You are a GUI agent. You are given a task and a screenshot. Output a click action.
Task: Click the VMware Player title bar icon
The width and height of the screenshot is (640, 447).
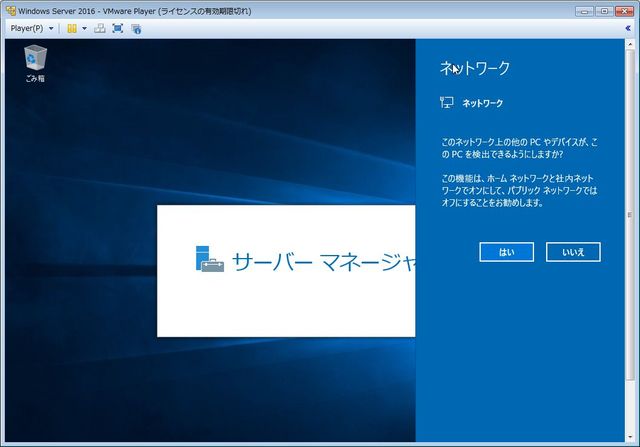11,11
